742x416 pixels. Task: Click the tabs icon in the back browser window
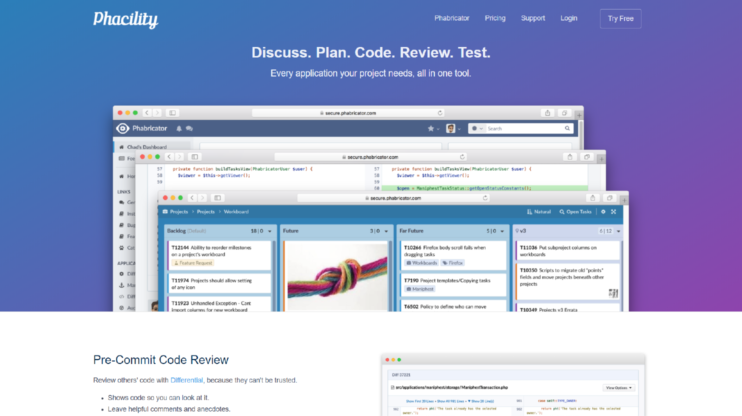[564, 113]
